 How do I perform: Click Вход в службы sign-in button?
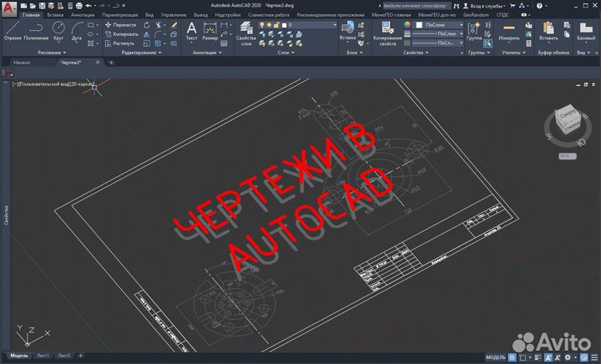pyautogui.click(x=484, y=6)
